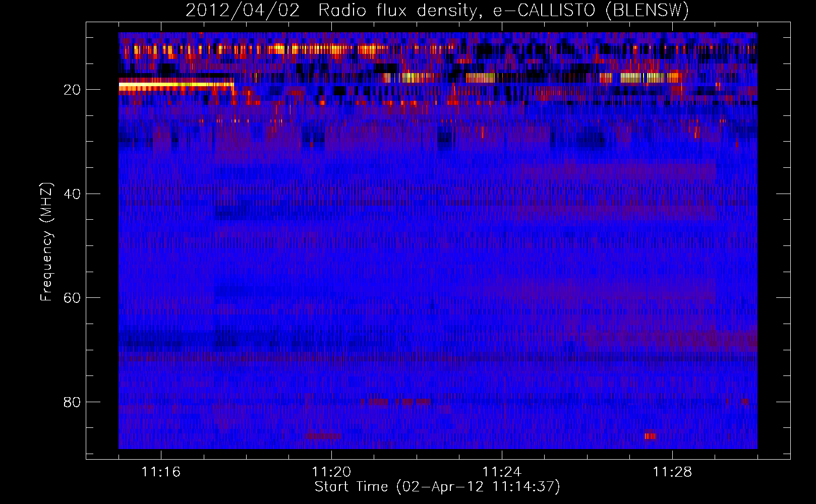The height and width of the screenshot is (504, 816).
Task: Click the 60 MHz frequency tick label
Action: point(73,298)
